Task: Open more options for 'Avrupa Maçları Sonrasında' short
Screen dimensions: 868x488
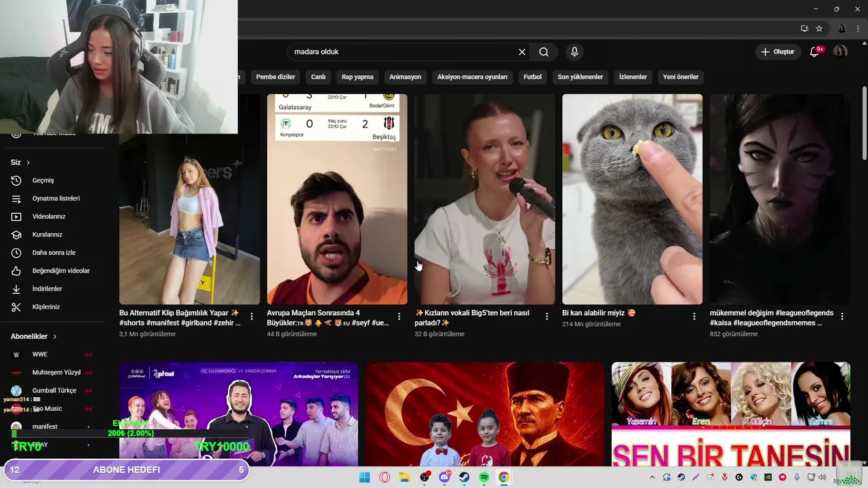Action: pos(399,317)
